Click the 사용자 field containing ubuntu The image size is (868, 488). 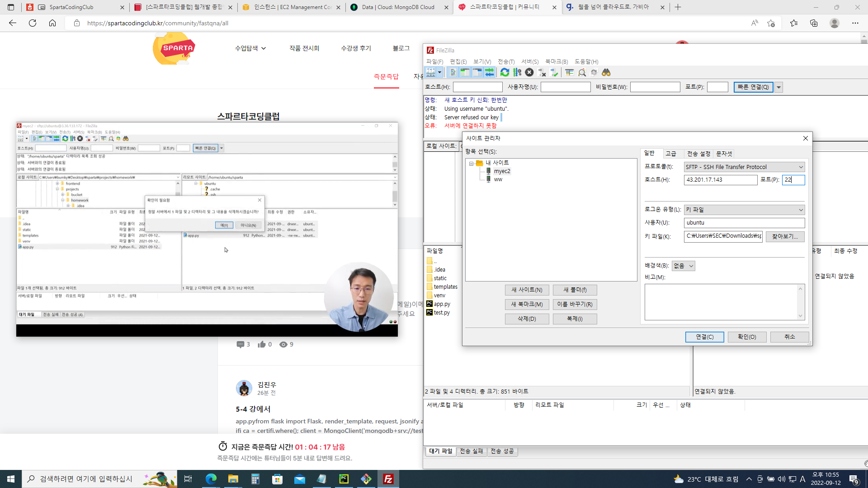[744, 223]
